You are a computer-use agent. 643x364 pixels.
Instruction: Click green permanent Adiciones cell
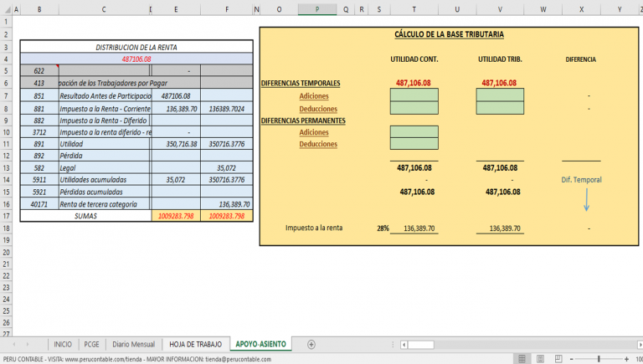coord(414,131)
